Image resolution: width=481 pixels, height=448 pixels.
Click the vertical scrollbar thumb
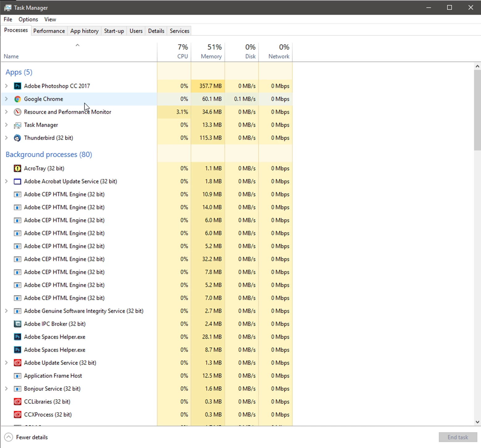[477, 110]
